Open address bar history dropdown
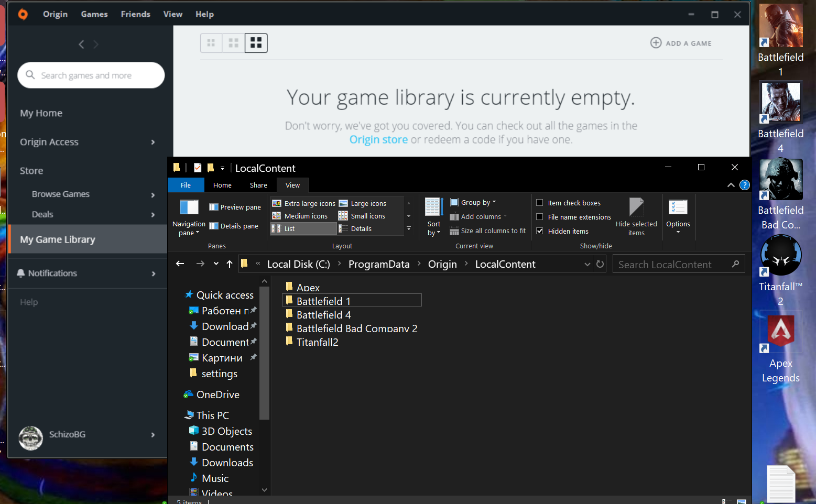The height and width of the screenshot is (504, 816). pos(587,265)
